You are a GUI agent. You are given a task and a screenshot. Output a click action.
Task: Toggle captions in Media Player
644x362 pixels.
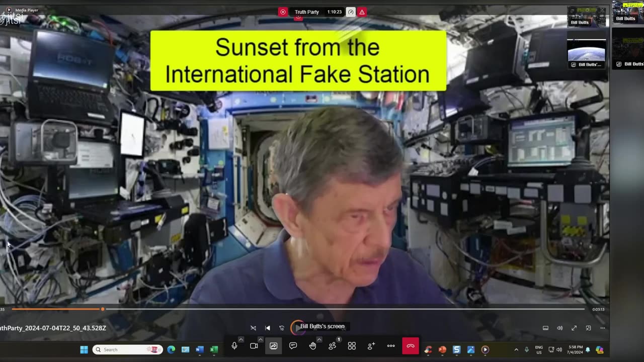point(545,328)
